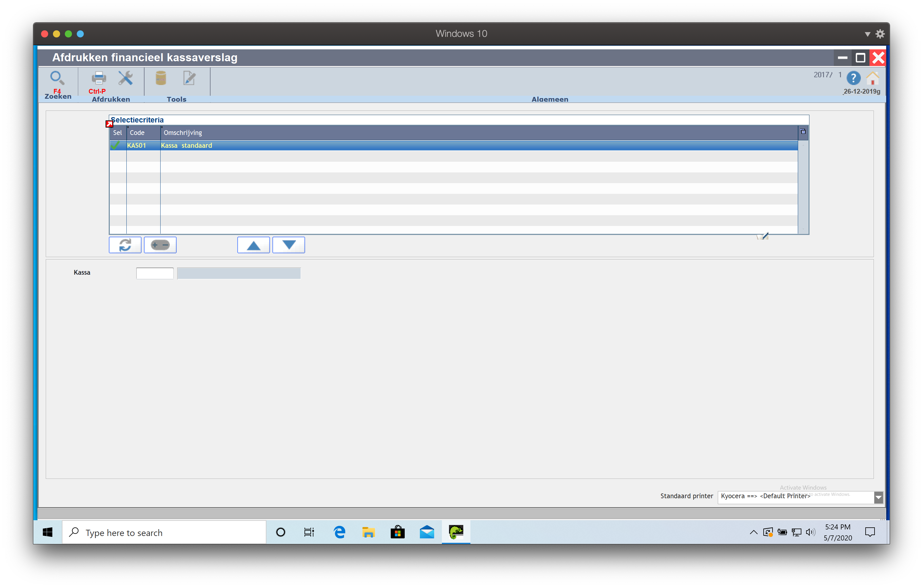Sort by the Omschrijving column header
This screenshot has height=588, width=923.
point(183,133)
